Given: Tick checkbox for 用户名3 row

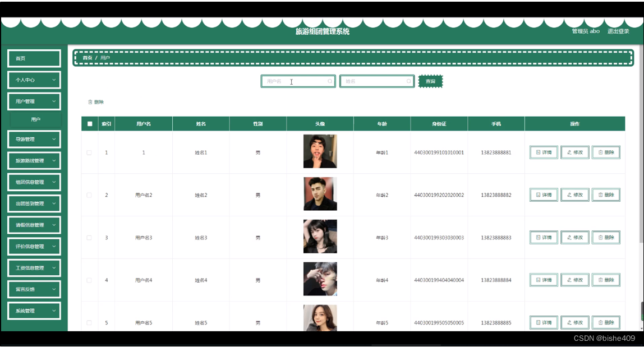Looking at the screenshot, I should click(x=89, y=238).
